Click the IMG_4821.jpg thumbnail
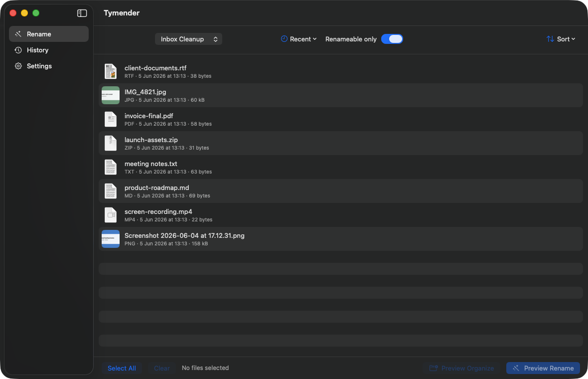The image size is (588, 379). tap(111, 95)
